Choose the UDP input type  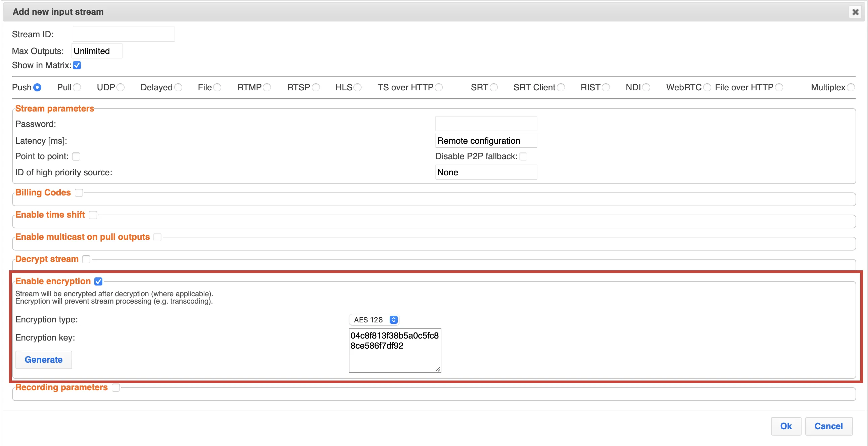[120, 88]
